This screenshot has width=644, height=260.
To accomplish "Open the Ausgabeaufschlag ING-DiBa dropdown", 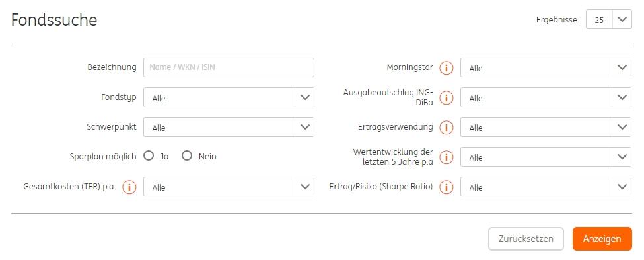I will click(546, 97).
